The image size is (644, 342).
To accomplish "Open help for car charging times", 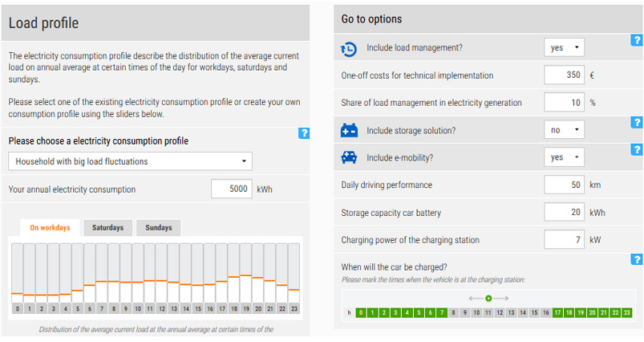I will click(x=637, y=259).
